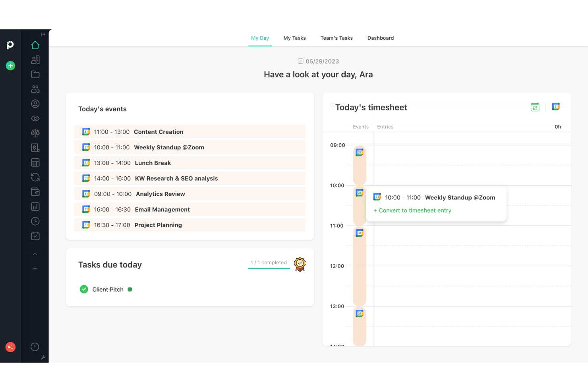588x392 pixels.
Task: Click the green color tag beside Client Pitch
Action: 130,290
